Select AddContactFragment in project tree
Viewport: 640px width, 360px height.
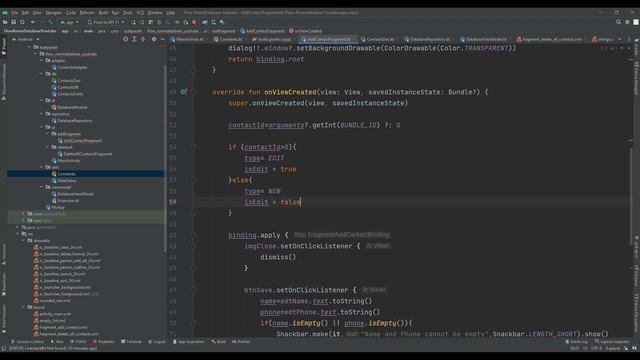pos(83,140)
